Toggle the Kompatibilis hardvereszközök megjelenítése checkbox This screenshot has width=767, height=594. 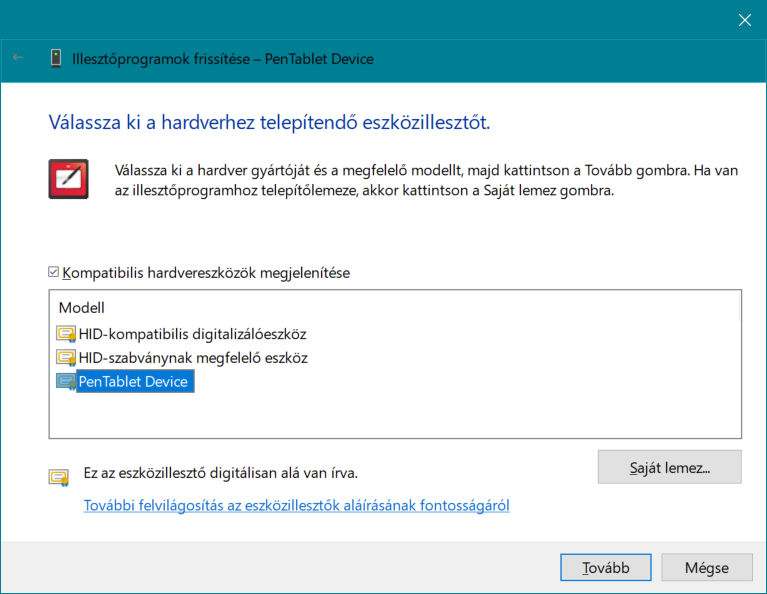pos(54,272)
